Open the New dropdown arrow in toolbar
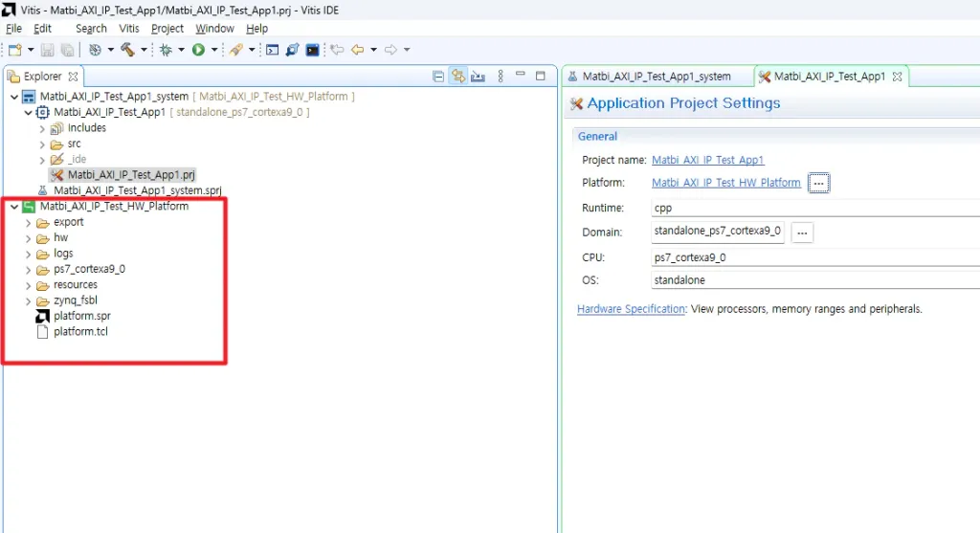Viewport: 980px width, 533px height. tap(30, 50)
